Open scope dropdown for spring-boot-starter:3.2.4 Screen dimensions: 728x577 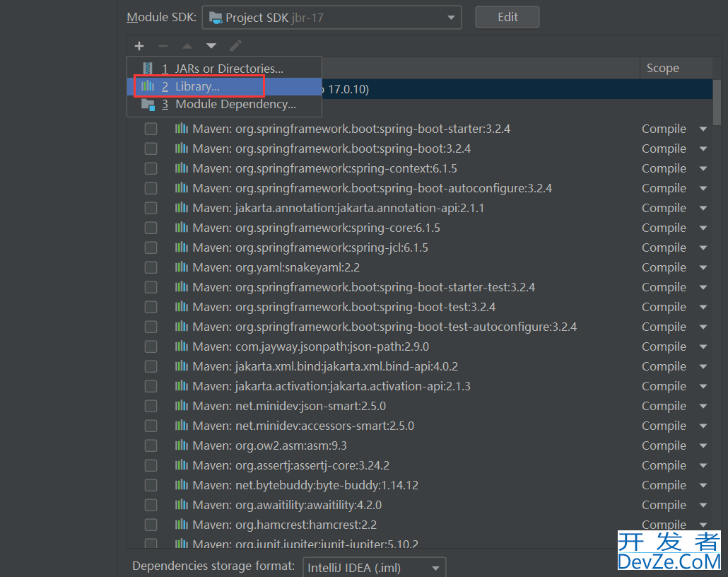click(703, 129)
